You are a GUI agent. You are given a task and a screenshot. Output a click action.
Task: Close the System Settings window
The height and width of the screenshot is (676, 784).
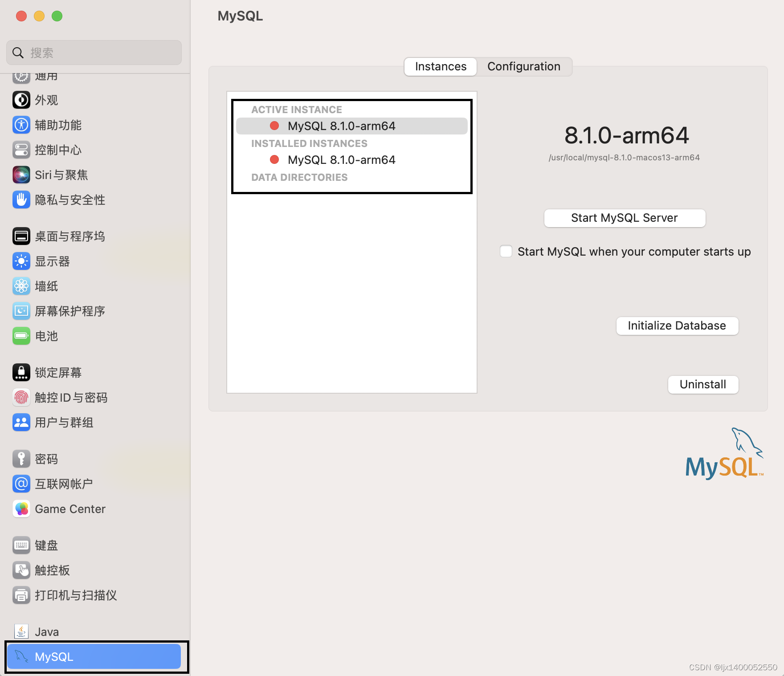click(21, 16)
